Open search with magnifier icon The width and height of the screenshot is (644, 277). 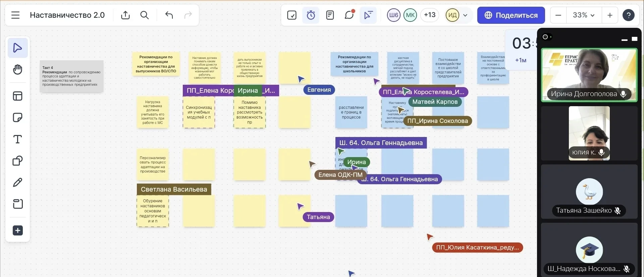[145, 15]
